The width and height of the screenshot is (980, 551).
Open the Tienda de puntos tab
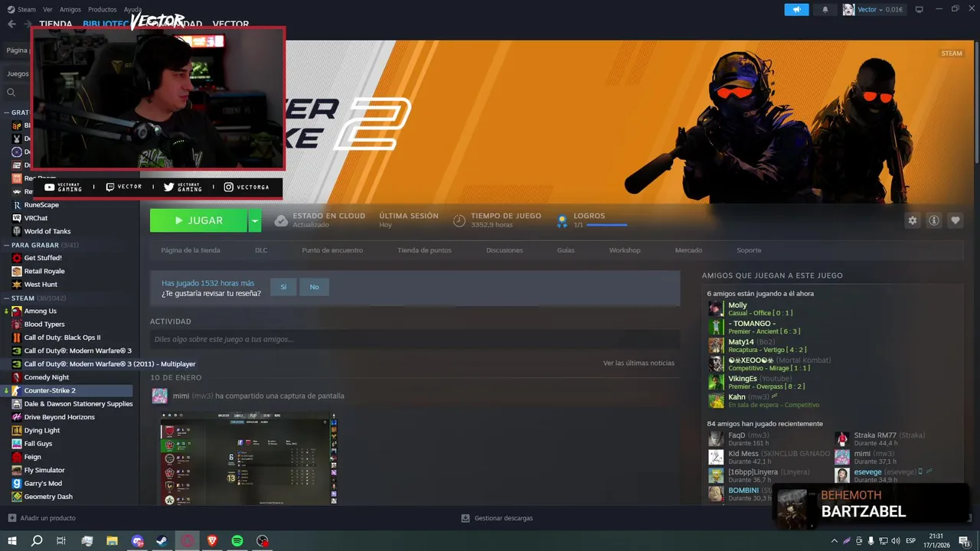point(424,250)
